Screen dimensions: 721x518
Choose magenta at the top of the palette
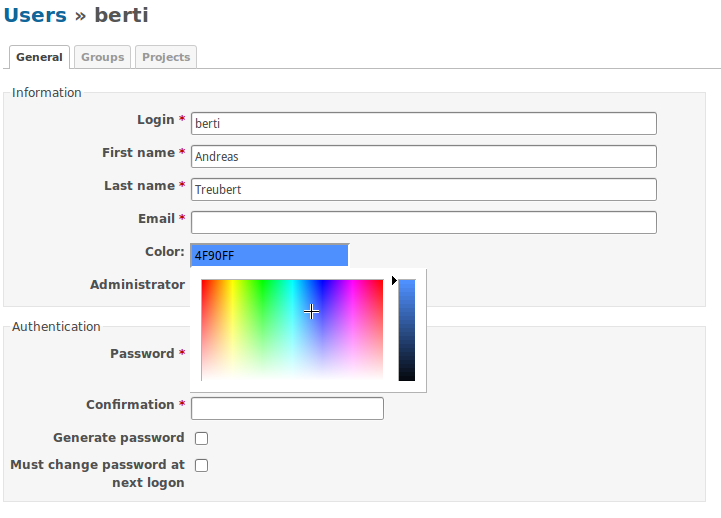[352, 283]
